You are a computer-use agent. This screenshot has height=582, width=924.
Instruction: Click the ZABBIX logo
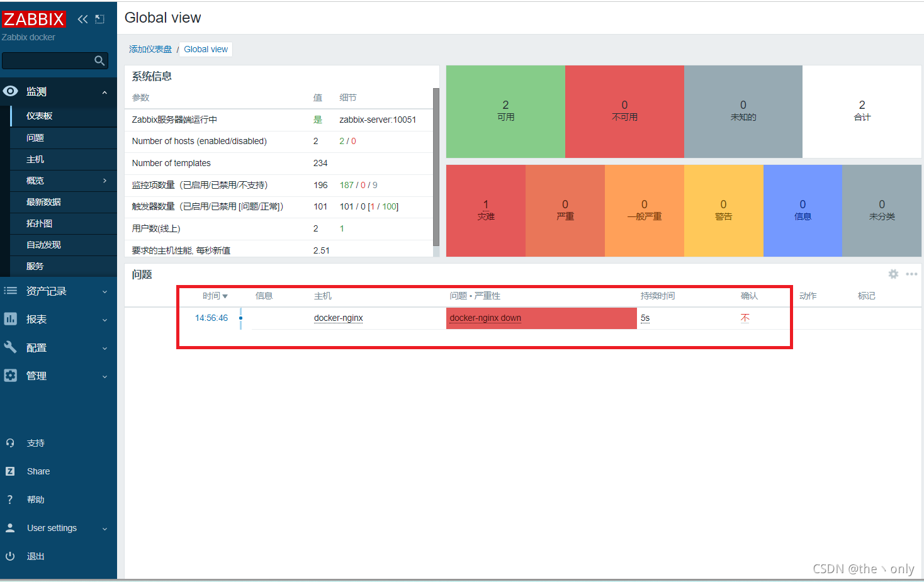34,19
